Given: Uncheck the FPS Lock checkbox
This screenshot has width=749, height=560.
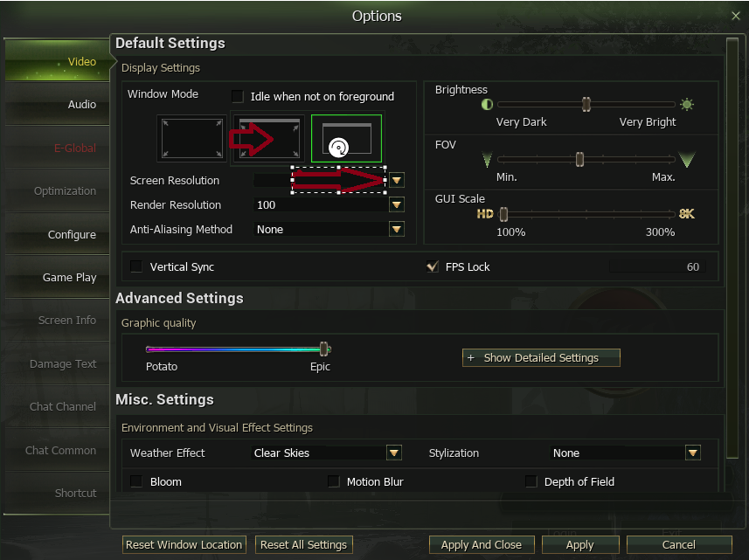Looking at the screenshot, I should [x=433, y=266].
